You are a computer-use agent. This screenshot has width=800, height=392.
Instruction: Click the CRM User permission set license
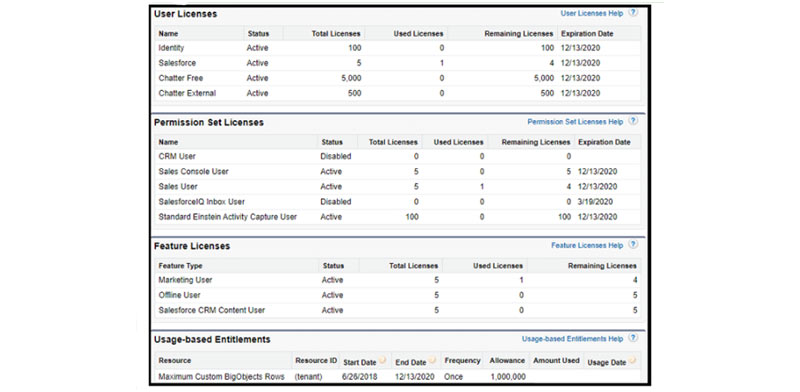(177, 156)
